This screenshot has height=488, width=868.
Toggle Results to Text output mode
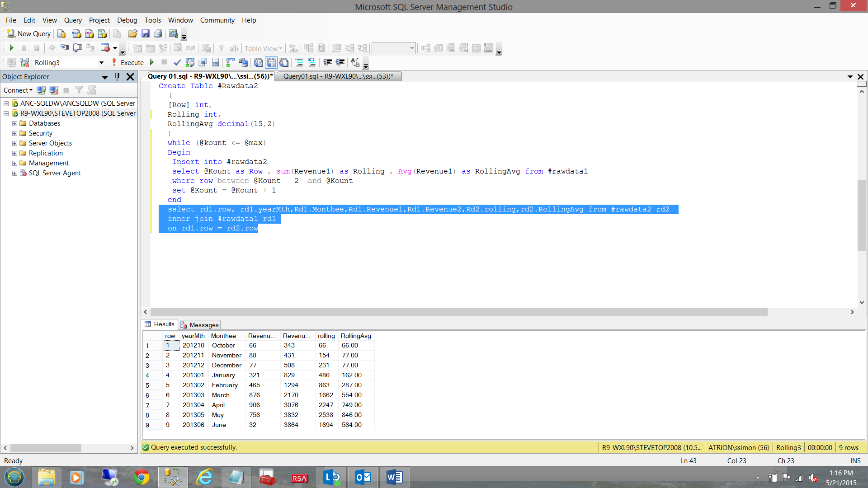tap(259, 62)
